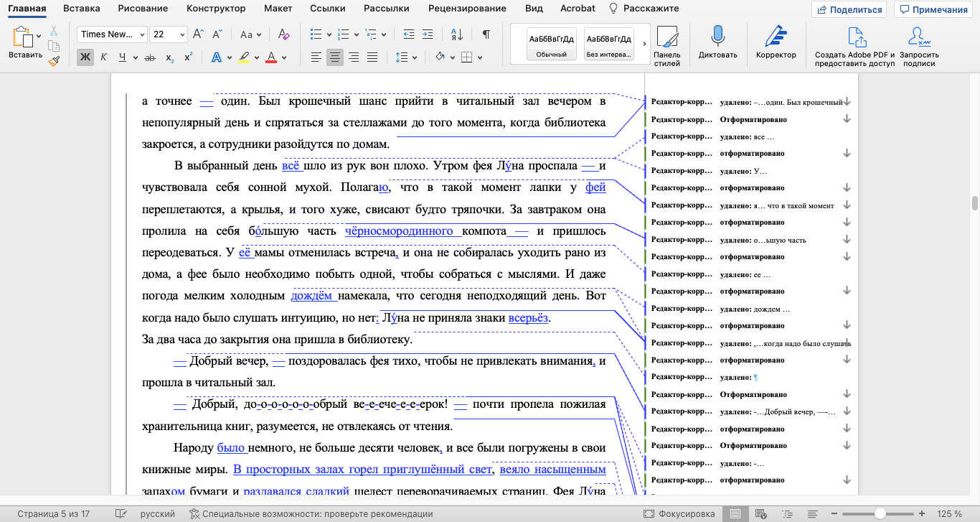Expand the underline style dropdown arrow
This screenshot has height=522, width=980.
click(135, 57)
